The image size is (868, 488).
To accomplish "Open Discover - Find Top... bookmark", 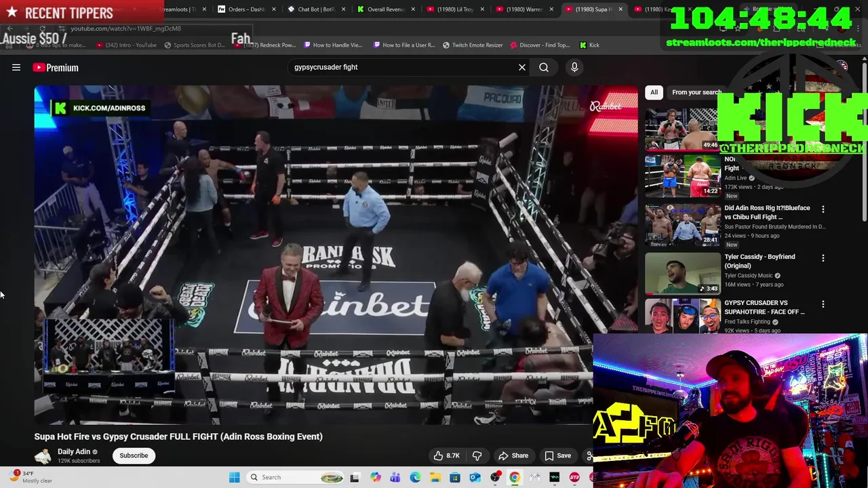I will [x=539, y=45].
